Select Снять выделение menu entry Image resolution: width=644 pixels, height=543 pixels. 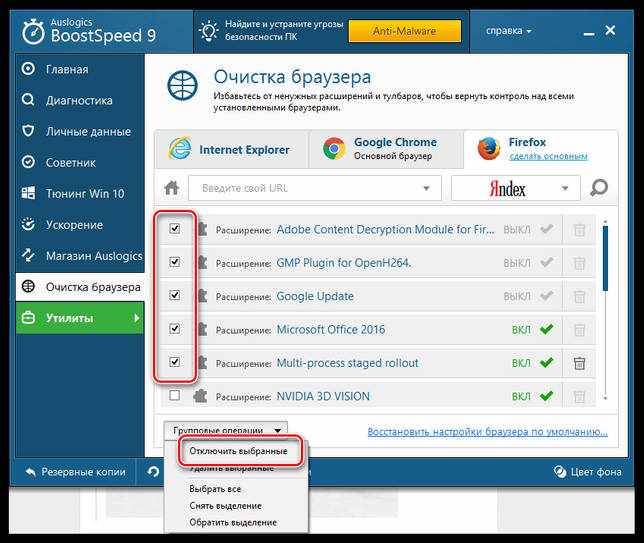[x=225, y=506]
